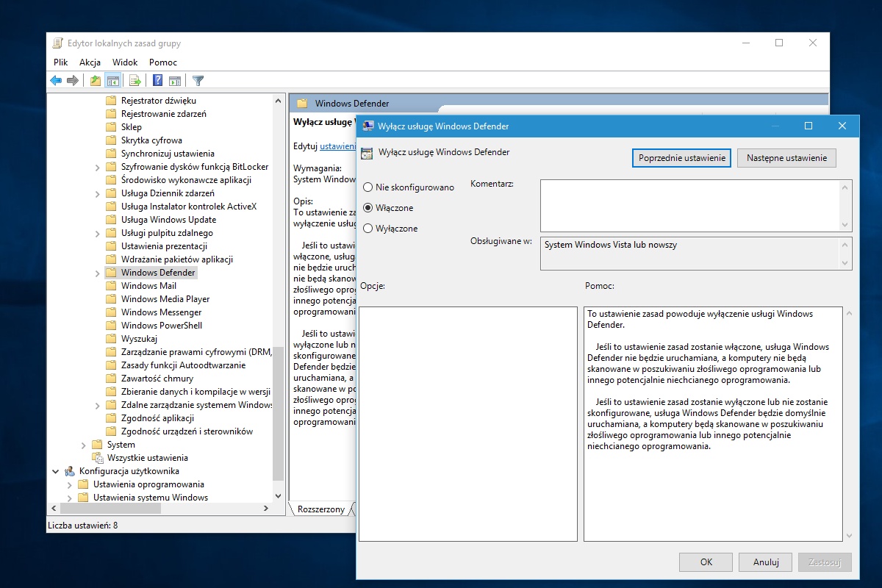
Task: Expand the 'Usługi pulpitu zdalnego' folder
Action: tap(98, 233)
